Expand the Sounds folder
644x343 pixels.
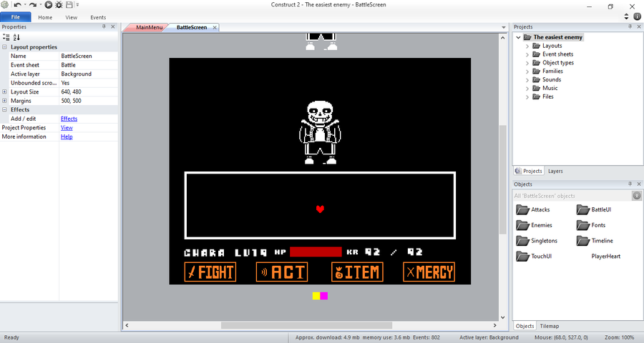[527, 79]
